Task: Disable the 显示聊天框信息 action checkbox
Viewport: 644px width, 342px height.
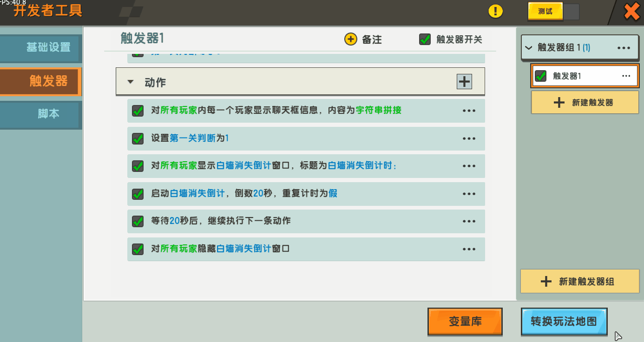Action: [x=138, y=111]
